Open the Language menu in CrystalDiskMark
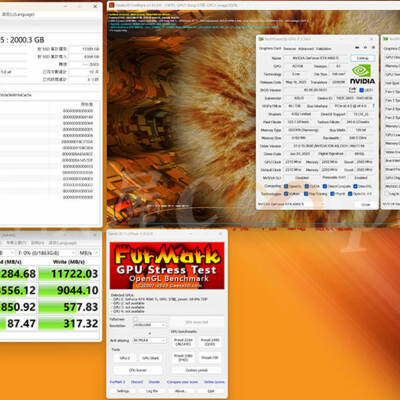Image resolution: width=400 pixels, height=400 pixels. coord(63,243)
